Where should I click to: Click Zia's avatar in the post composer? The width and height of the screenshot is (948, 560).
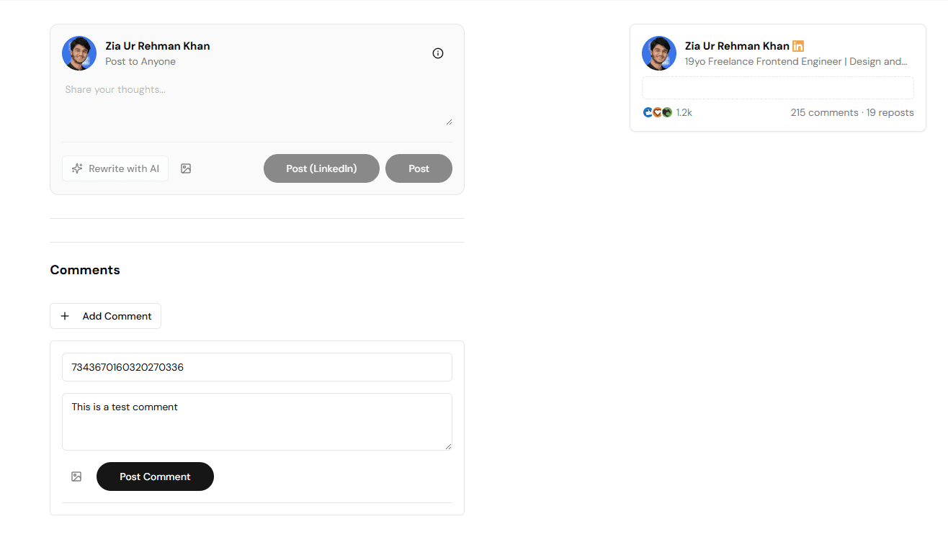79,53
